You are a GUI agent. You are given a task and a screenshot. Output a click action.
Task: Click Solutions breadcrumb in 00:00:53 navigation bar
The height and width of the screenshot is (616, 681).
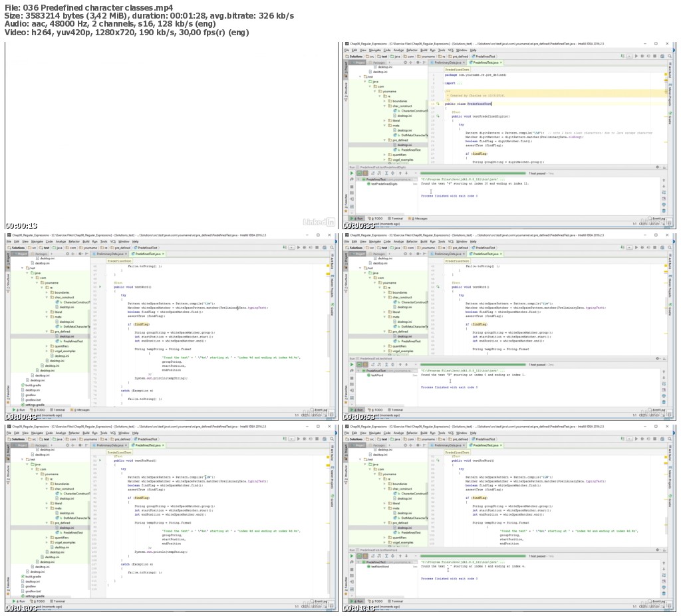point(354,247)
